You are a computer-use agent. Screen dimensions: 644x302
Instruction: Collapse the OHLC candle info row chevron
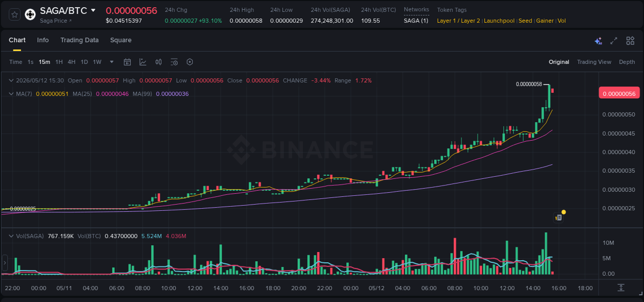[11, 80]
